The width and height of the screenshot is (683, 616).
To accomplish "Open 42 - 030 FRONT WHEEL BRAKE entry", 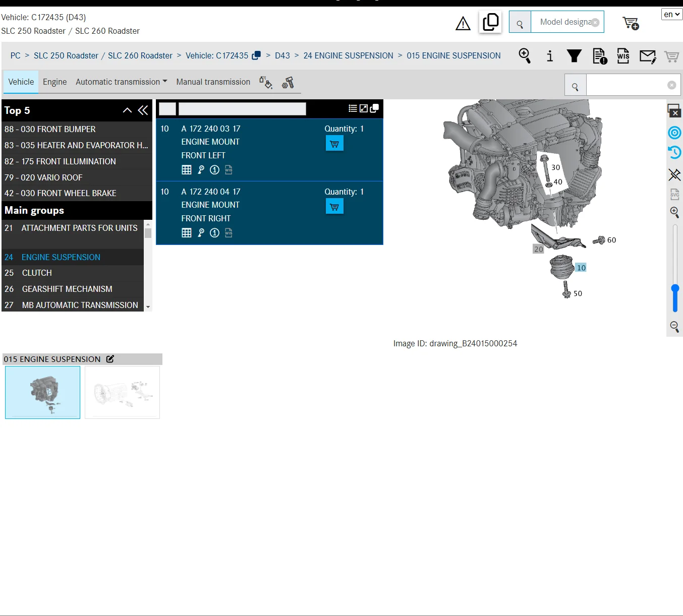I will point(77,193).
